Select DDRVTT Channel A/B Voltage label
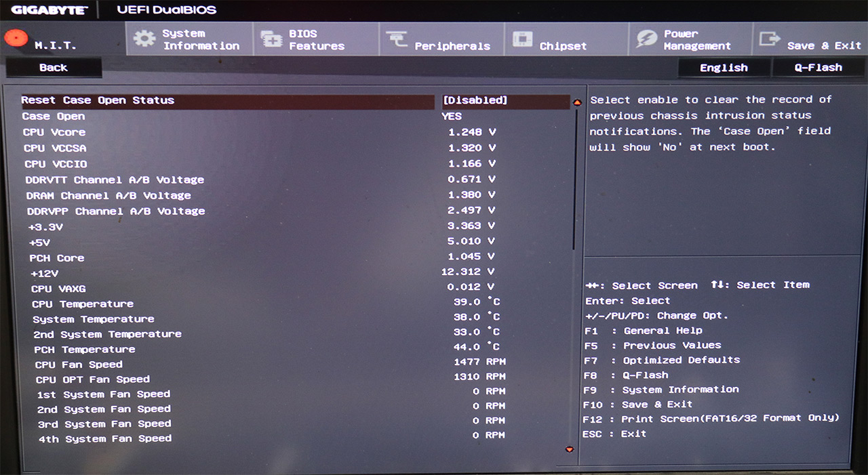 tap(115, 180)
